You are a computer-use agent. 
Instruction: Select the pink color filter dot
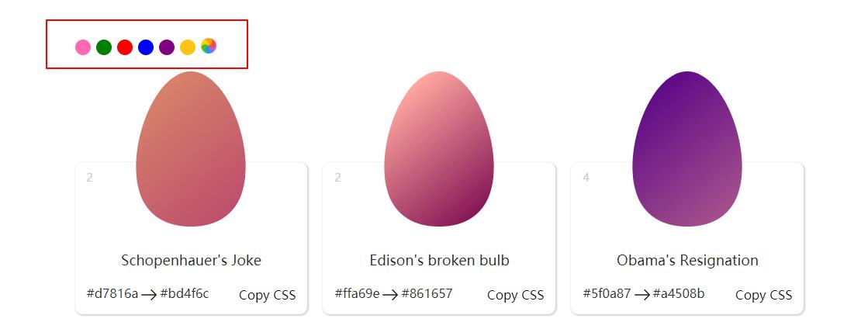83,47
